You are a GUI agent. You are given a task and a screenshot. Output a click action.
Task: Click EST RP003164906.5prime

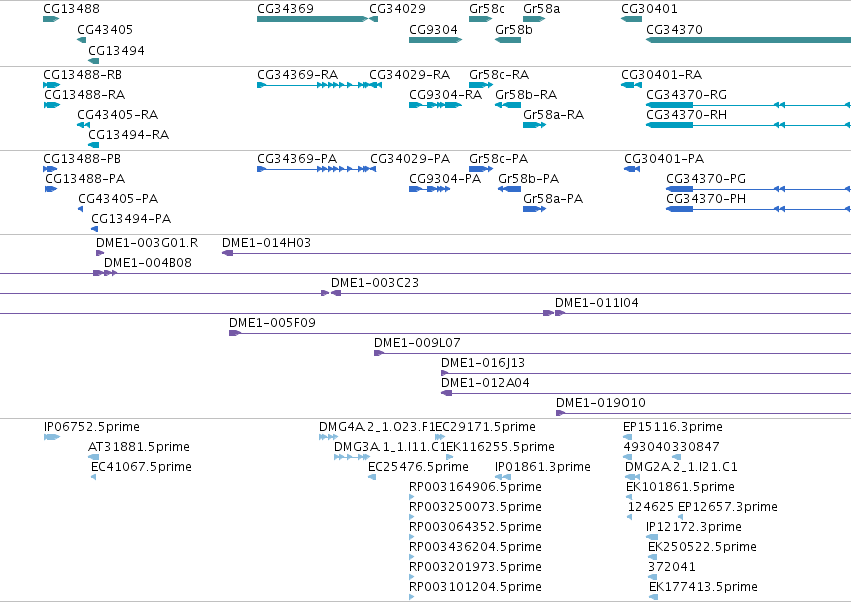(475, 487)
